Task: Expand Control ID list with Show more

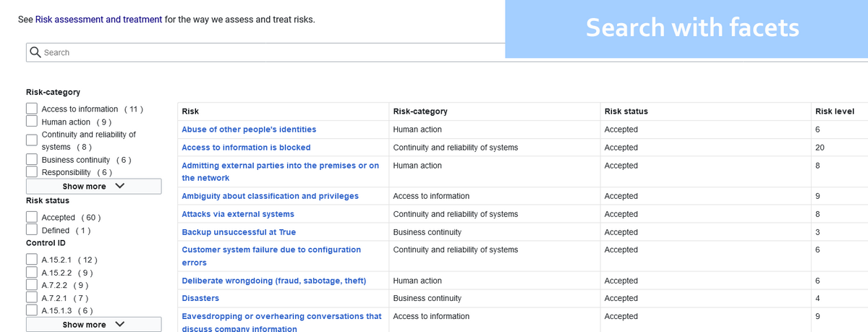Action: pyautogui.click(x=93, y=325)
